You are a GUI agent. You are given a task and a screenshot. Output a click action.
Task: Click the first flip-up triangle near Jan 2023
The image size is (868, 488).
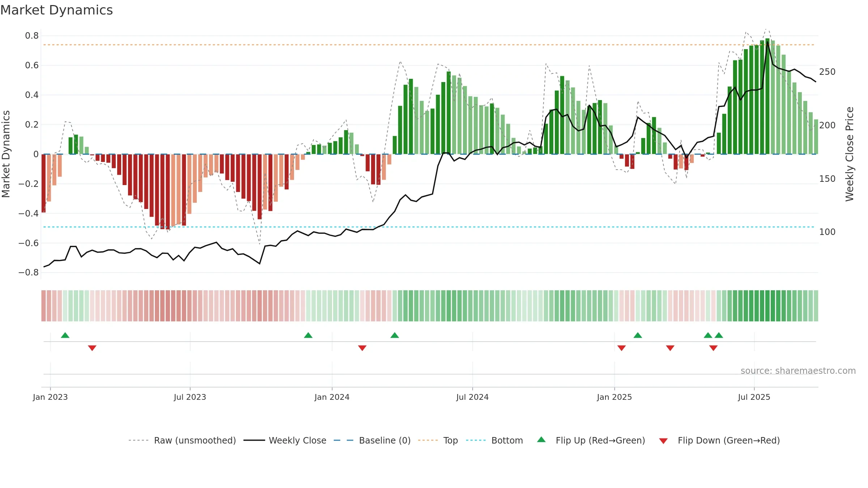(65, 335)
